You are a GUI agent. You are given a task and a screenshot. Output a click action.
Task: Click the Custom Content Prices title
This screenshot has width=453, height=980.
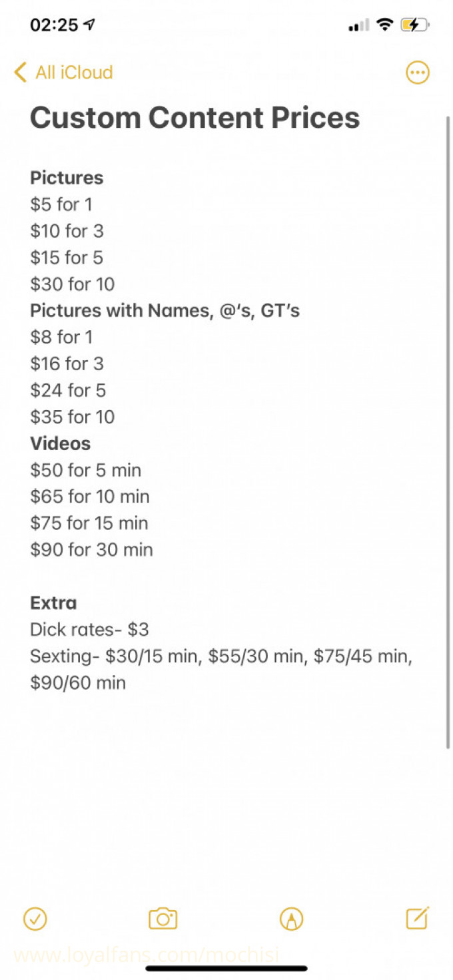[195, 118]
